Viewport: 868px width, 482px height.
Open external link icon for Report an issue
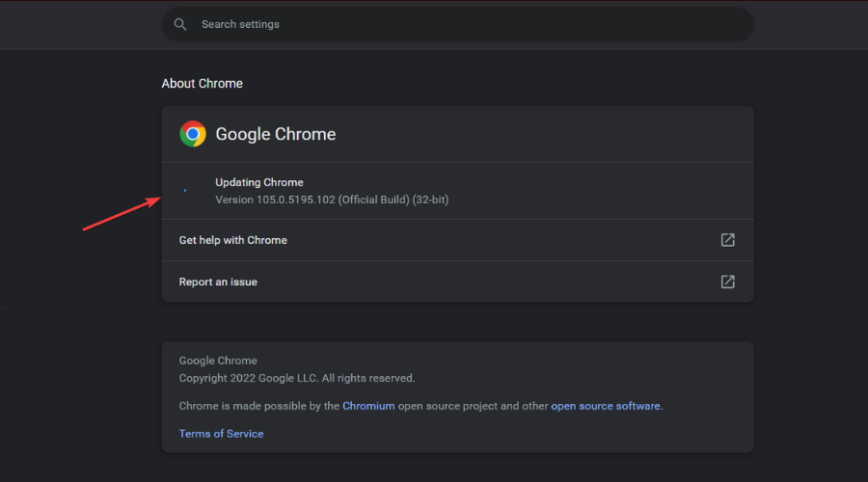[727, 281]
